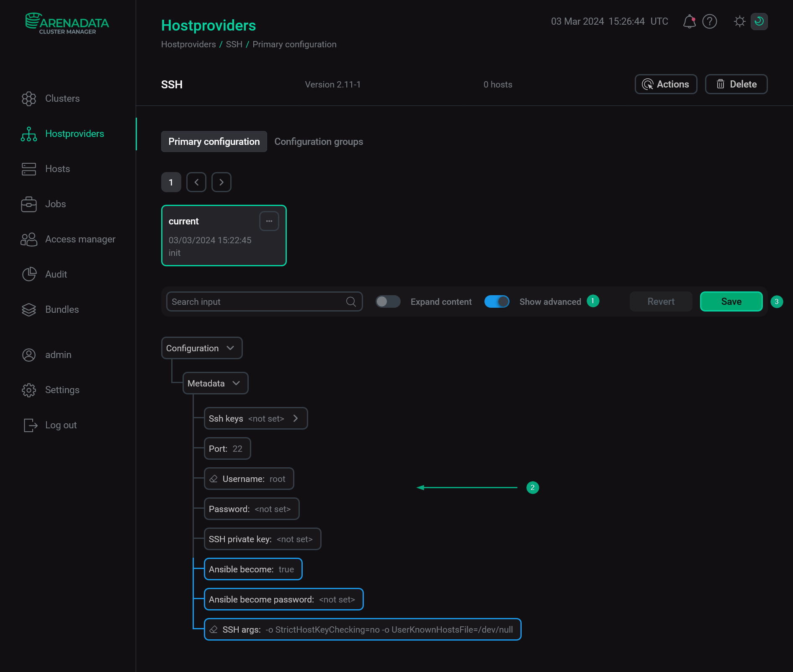Open the Audit section icon

click(x=29, y=274)
